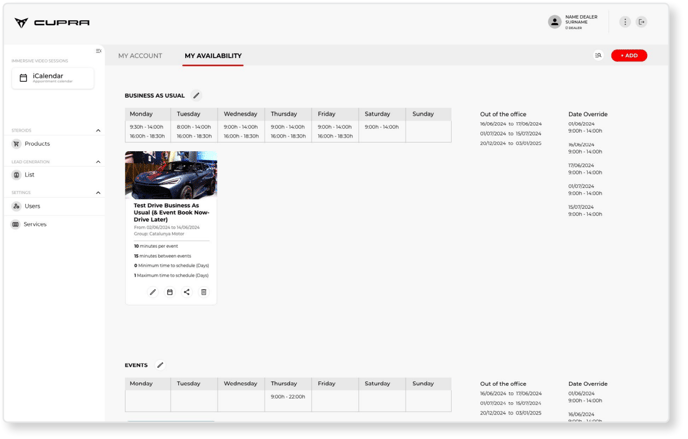The height and width of the screenshot is (439, 688).
Task: Collapse the Settings sidebar section
Action: click(98, 193)
